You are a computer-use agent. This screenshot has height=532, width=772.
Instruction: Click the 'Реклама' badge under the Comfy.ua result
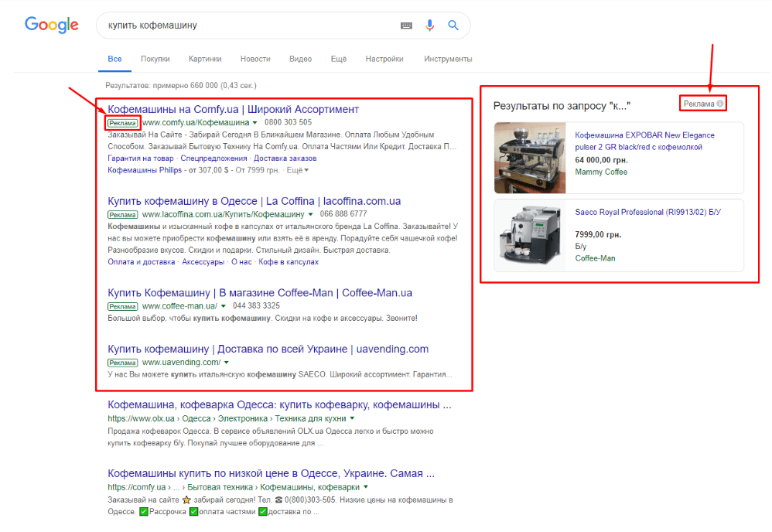coord(122,122)
